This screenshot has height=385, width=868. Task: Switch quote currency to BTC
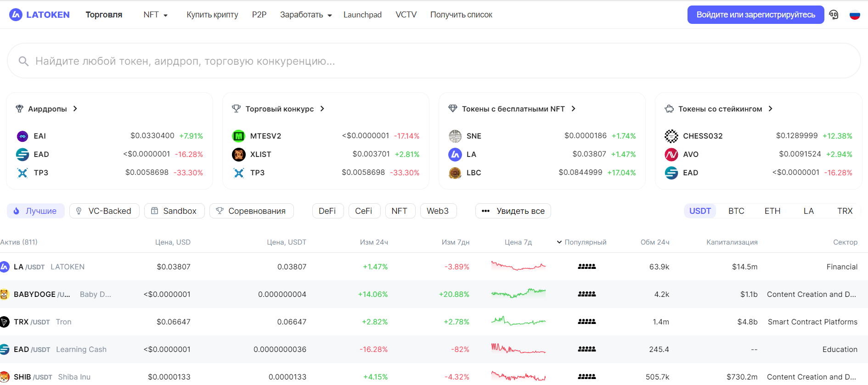click(736, 211)
